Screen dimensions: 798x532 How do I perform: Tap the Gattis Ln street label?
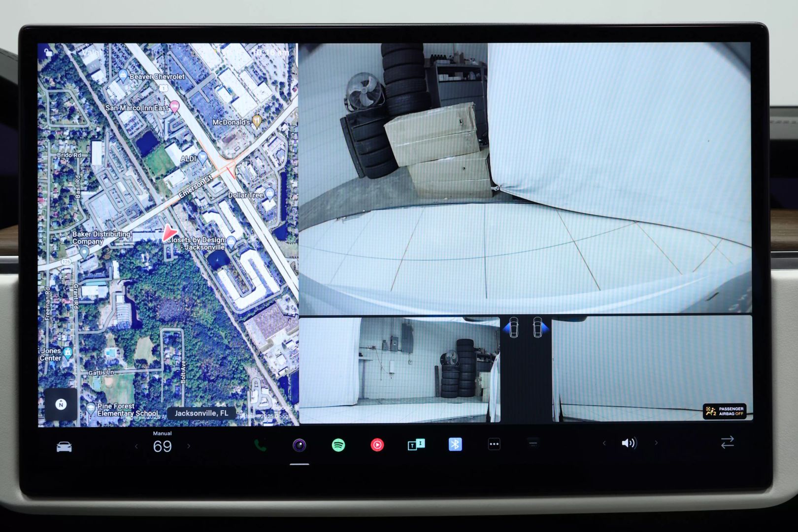point(101,373)
